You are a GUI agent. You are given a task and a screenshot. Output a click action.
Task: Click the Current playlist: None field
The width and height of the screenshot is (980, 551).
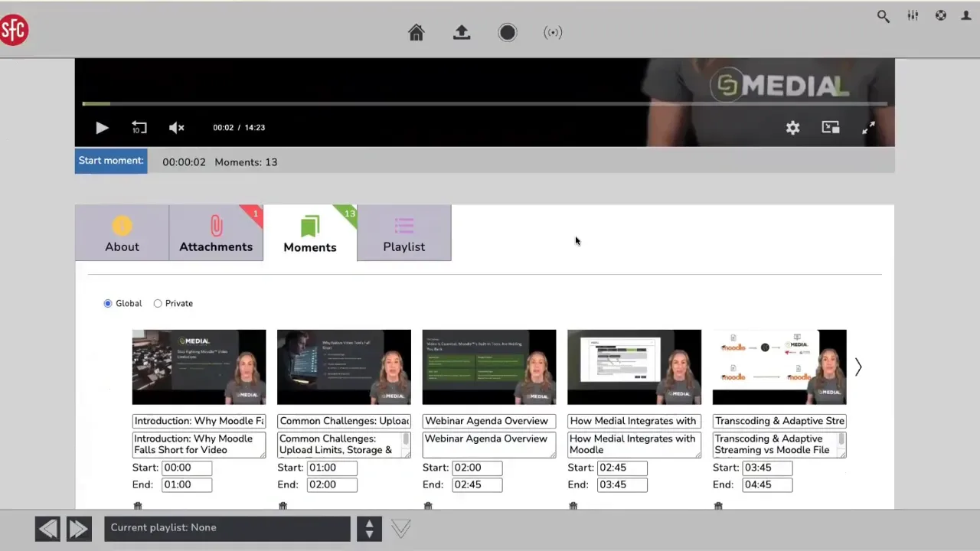[227, 528]
